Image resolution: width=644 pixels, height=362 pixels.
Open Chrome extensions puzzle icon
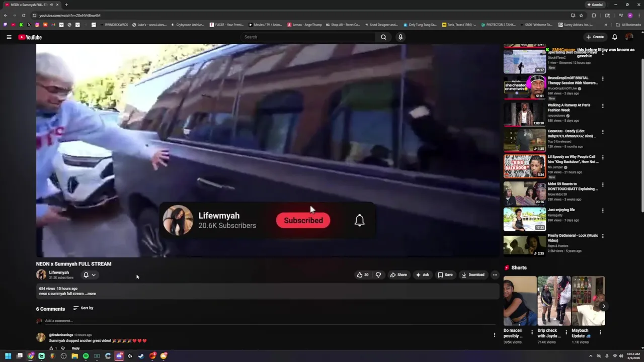click(x=594, y=16)
